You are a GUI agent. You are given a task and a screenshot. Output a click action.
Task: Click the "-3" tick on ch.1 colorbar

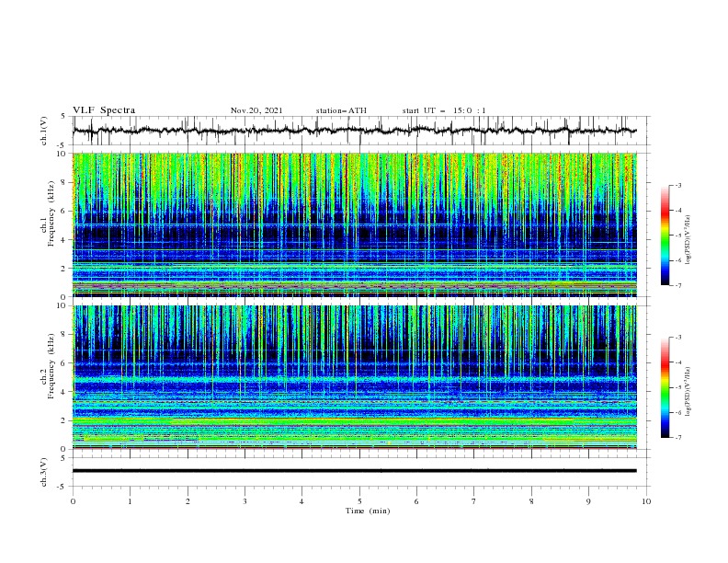[677, 185]
